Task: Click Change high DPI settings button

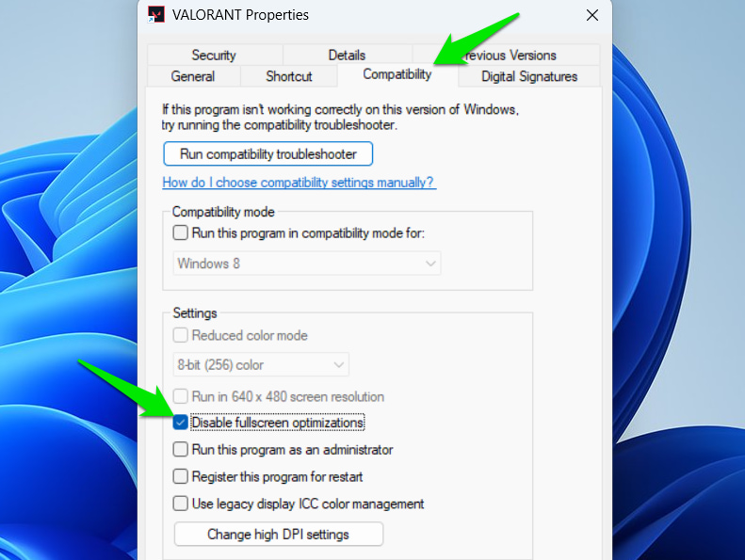Action: tap(279, 535)
